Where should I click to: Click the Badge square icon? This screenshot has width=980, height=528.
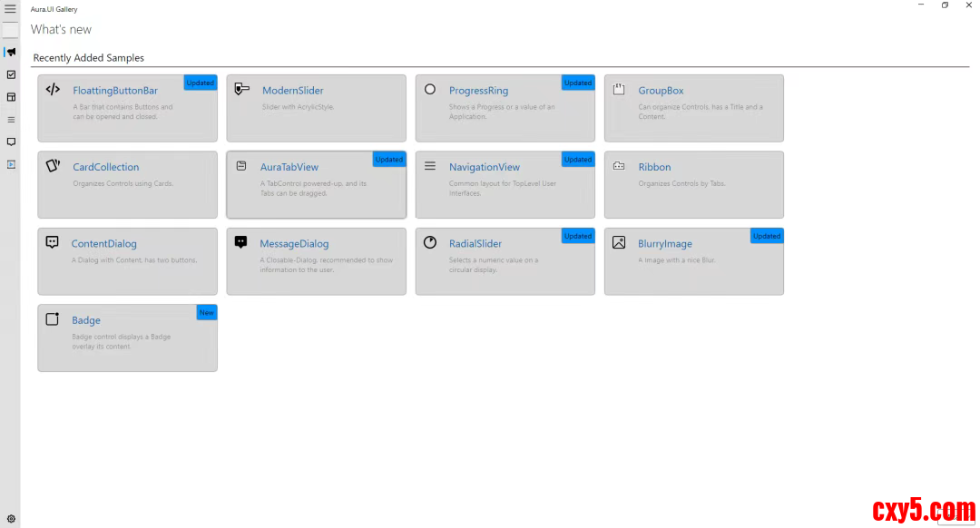[x=53, y=318]
